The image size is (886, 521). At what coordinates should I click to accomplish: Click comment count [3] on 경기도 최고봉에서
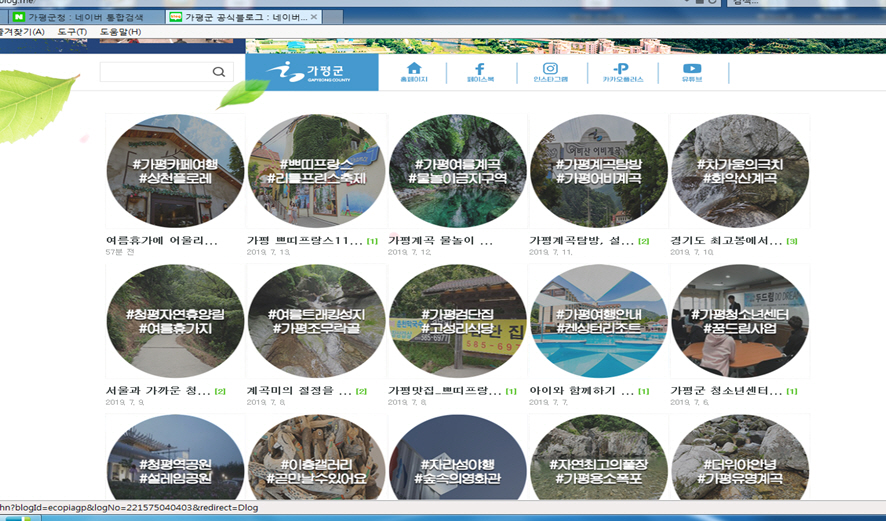point(792,241)
